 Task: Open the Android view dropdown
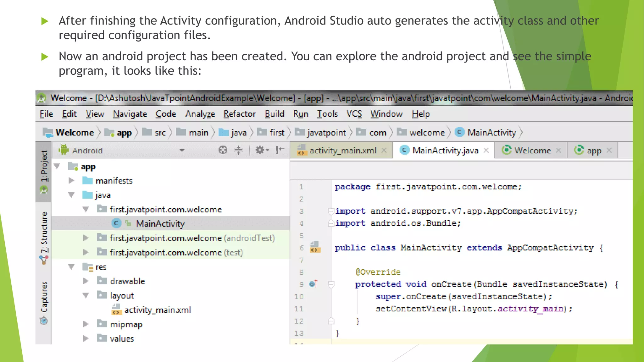pos(182,151)
